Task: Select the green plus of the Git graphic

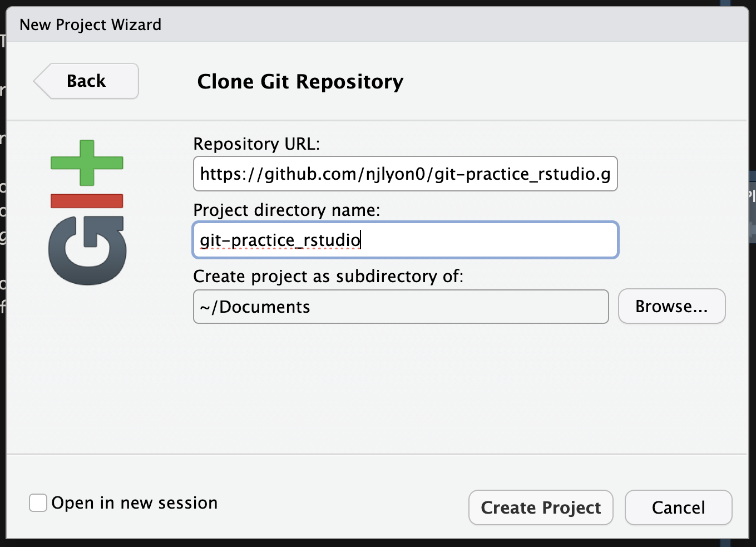Action: point(87,163)
